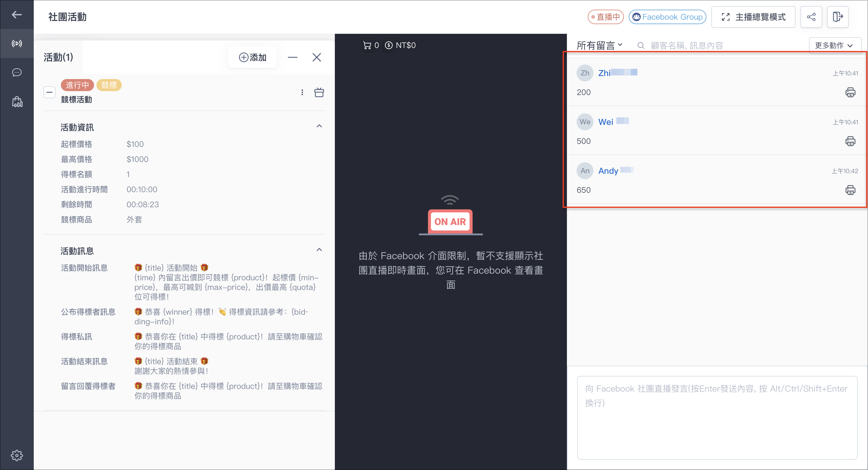This screenshot has height=470, width=868.
Task: Click the 上午10:42 timestamp on Andy's comment
Action: tap(844, 171)
